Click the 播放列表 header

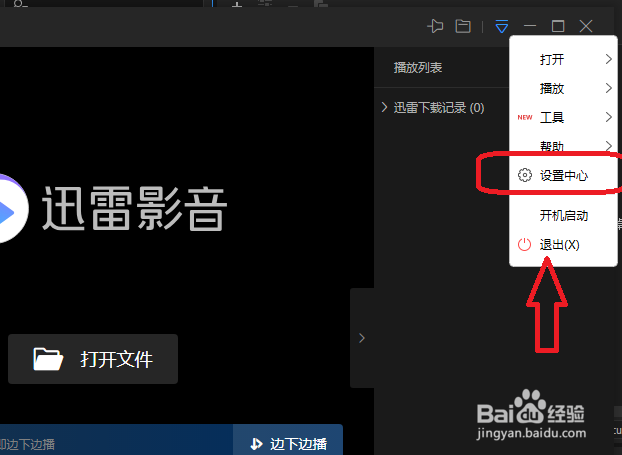pyautogui.click(x=418, y=67)
